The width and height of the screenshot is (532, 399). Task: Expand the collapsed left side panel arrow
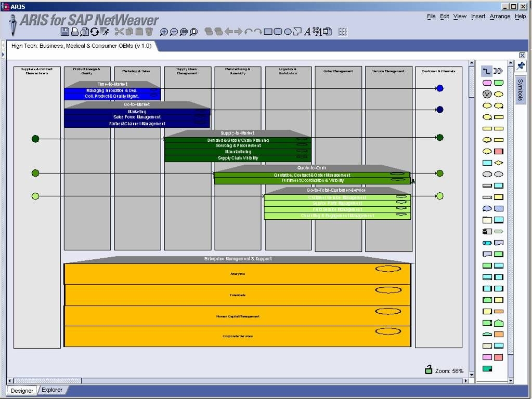click(3, 55)
